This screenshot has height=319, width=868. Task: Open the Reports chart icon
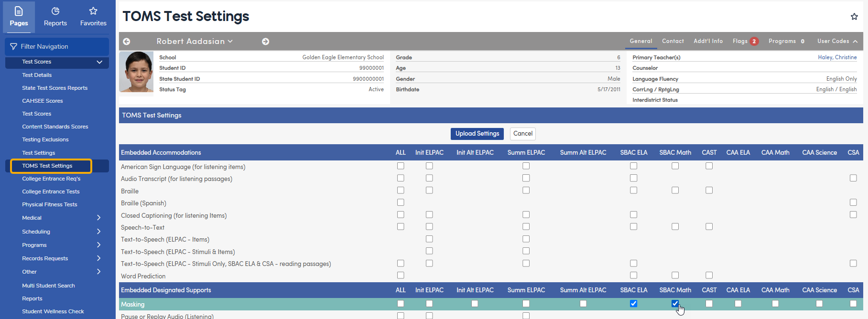[55, 11]
